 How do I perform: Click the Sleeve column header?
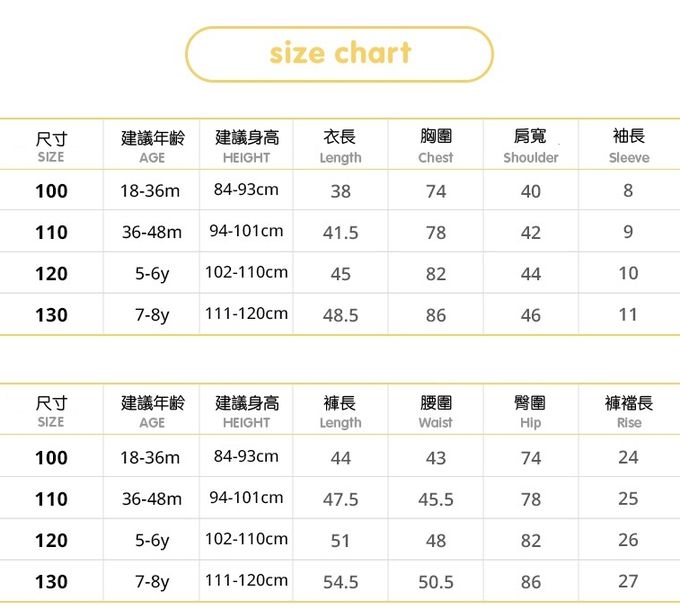(628, 146)
